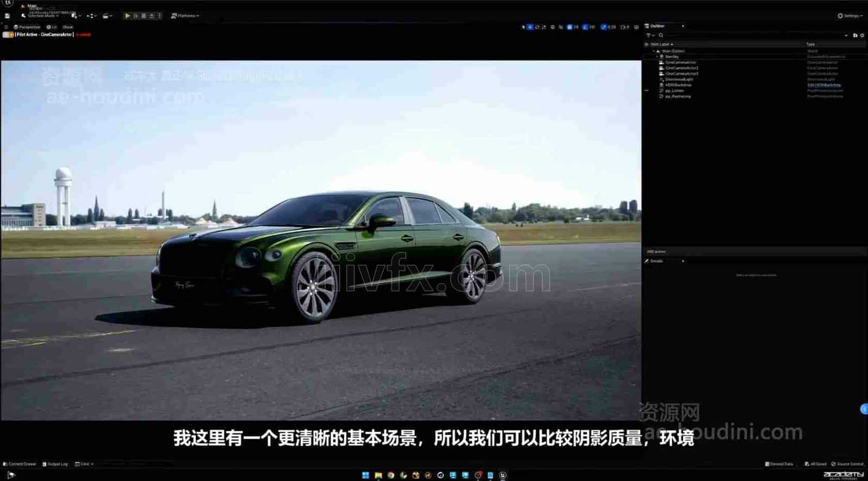
Task: Add new folder in Outliner
Action: 855,35
